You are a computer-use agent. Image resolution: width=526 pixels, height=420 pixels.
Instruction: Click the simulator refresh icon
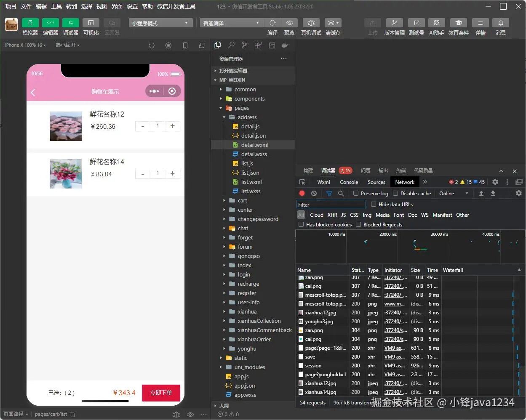click(x=152, y=45)
